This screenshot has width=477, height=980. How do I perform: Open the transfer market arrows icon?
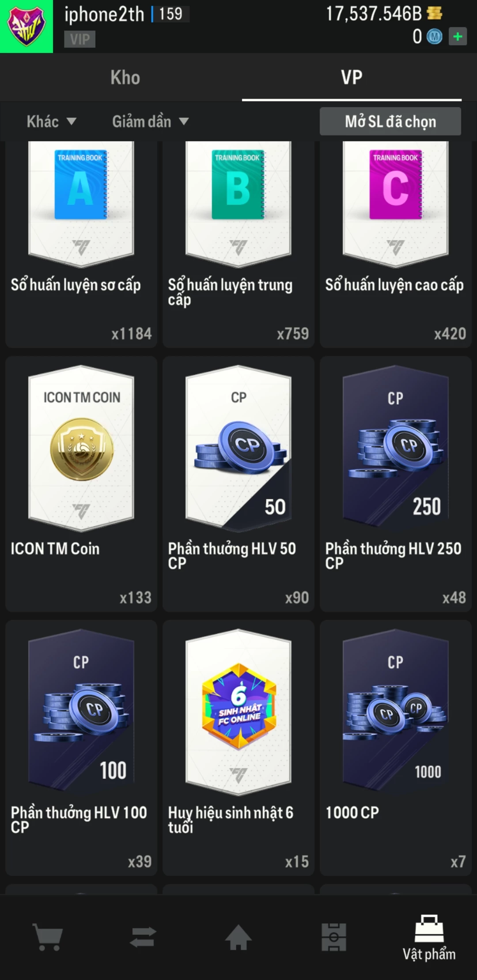pos(143,937)
